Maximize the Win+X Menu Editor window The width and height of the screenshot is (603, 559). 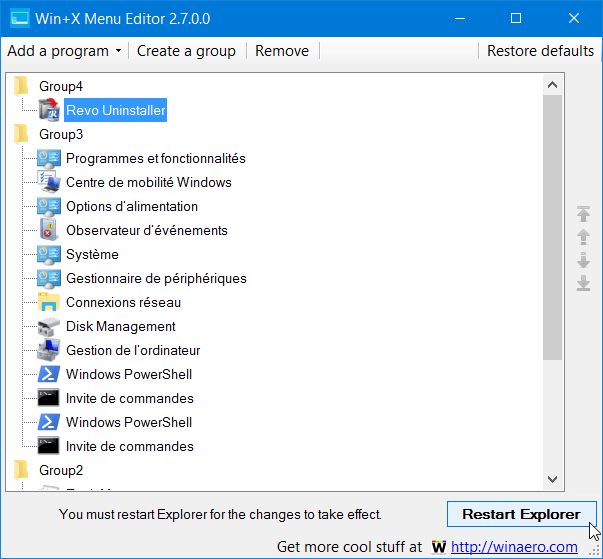pyautogui.click(x=516, y=18)
